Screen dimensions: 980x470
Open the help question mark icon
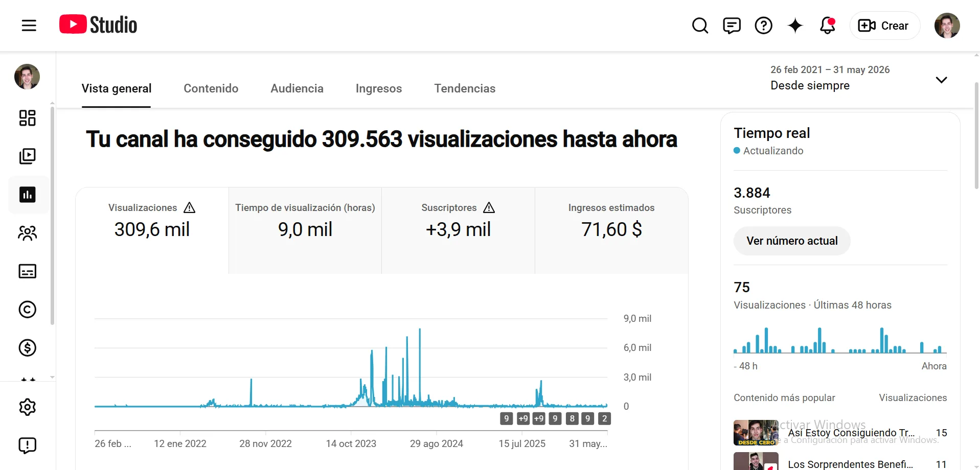(763, 26)
